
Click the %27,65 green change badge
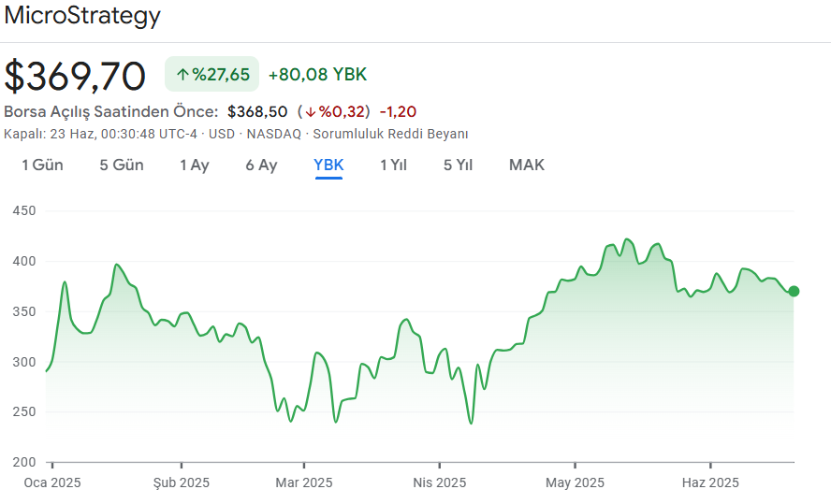click(212, 74)
